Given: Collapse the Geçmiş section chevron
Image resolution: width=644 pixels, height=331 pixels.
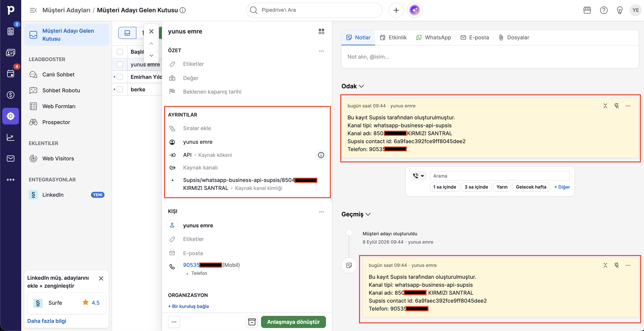Looking at the screenshot, I should 368,214.
